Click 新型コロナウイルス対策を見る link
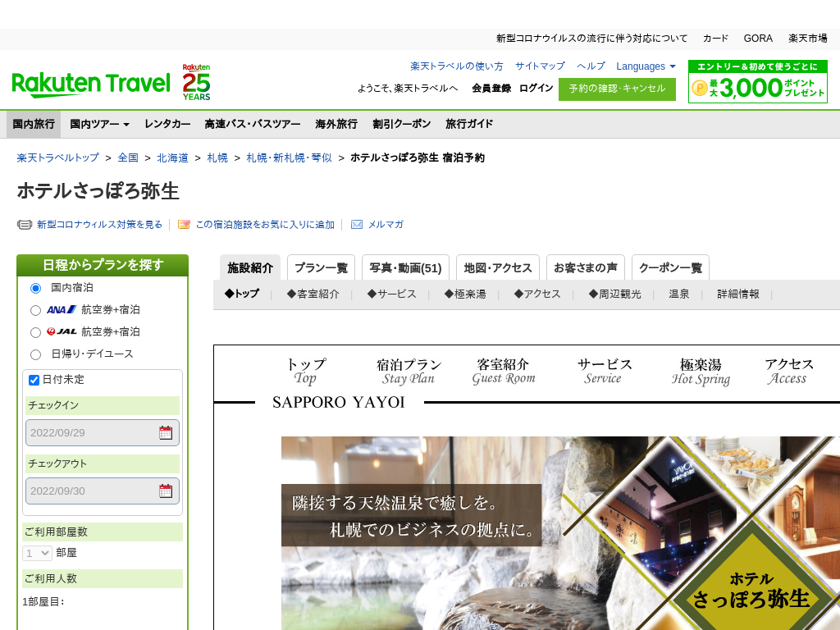Viewport: 840px width, 630px height. coord(99,225)
